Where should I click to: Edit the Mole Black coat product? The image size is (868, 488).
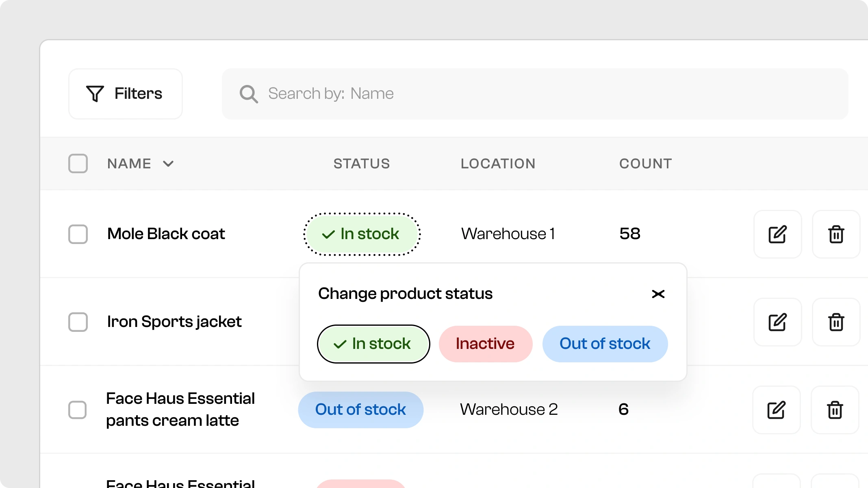(777, 234)
